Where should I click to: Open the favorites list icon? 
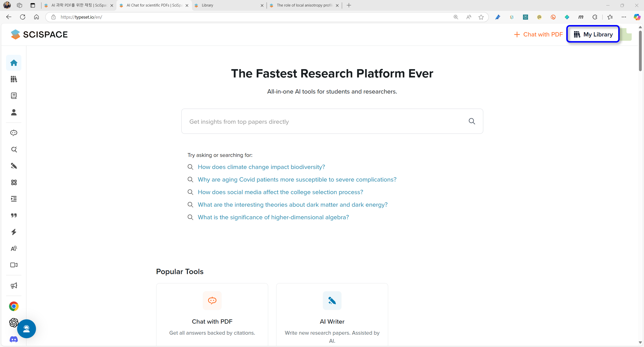coord(610,17)
